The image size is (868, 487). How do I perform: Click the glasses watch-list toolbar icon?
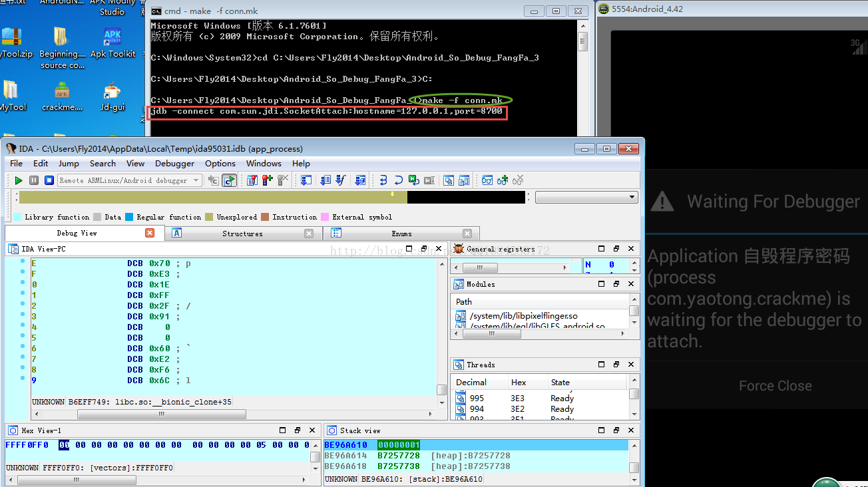tap(487, 180)
